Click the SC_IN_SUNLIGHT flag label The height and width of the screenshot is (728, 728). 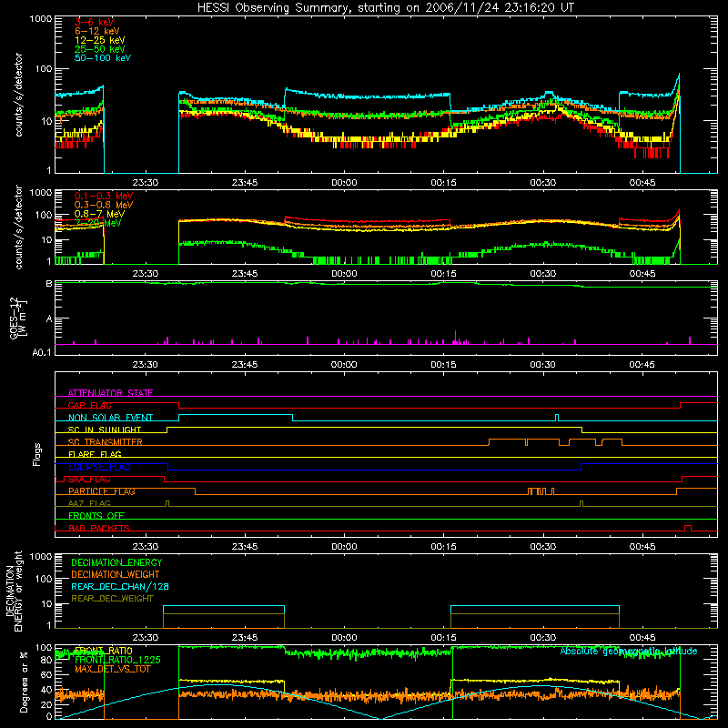pos(105,430)
